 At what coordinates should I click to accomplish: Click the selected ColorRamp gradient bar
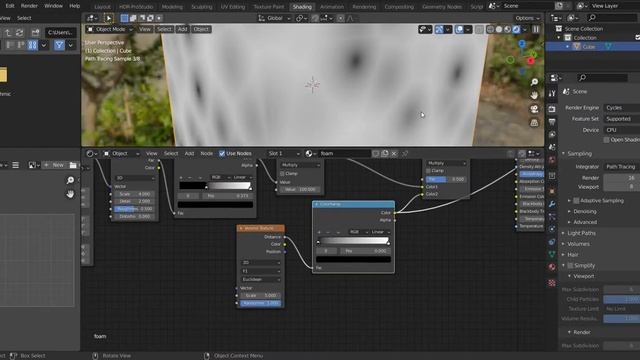point(353,241)
